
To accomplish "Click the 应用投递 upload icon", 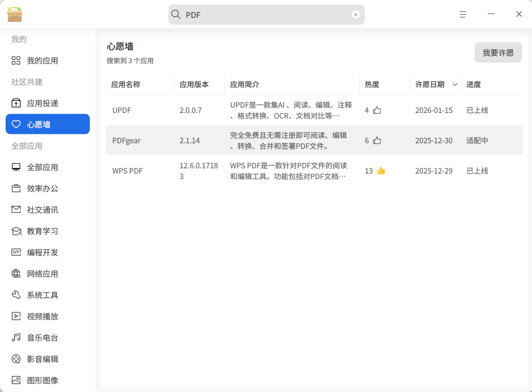I will coord(16,103).
